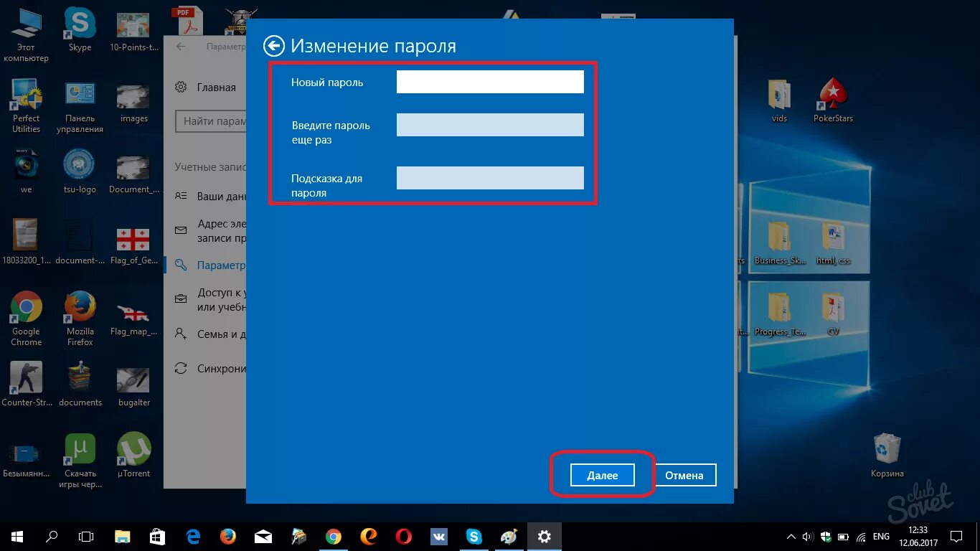Select the Business_Sk... desktop folder
The width and height of the screenshot is (980, 551).
click(x=779, y=244)
